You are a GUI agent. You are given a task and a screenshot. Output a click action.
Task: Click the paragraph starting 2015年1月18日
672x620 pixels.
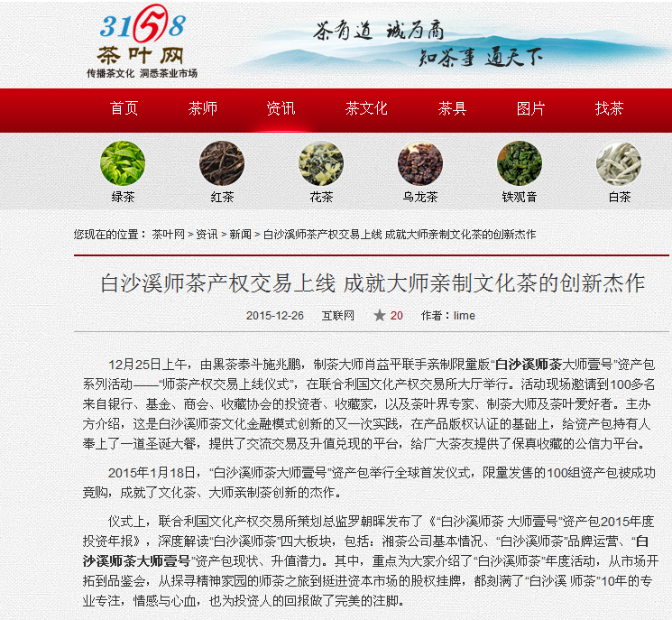pos(369,482)
